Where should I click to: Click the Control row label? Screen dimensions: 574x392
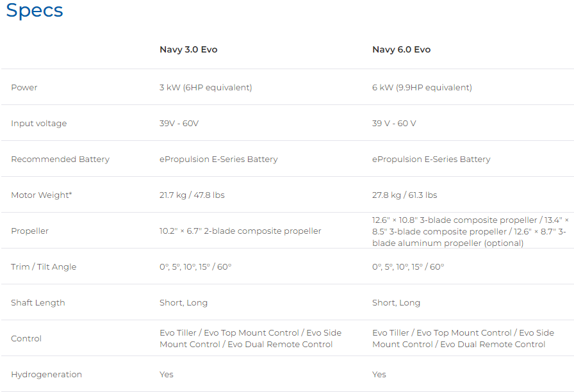(x=26, y=338)
